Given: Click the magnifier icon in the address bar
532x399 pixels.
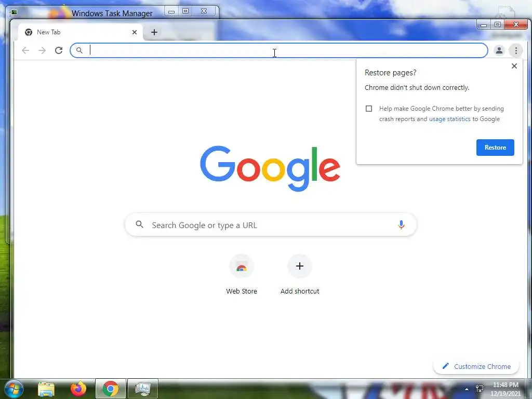Looking at the screenshot, I should point(79,50).
